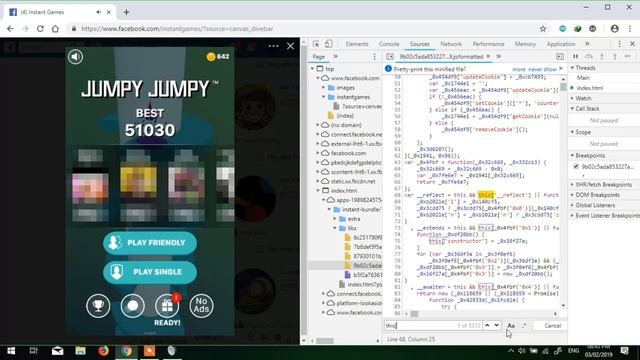Show more DevTools tabs chevron
This screenshot has height=360, width=640.
tap(587, 44)
